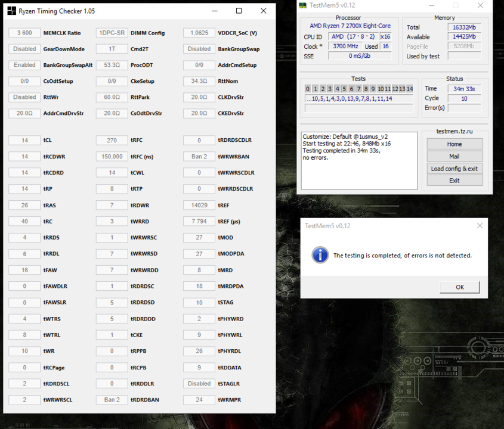Screen dimensions: 504x429
Task: Click the testmem.tz.ru label
Action: point(454,131)
